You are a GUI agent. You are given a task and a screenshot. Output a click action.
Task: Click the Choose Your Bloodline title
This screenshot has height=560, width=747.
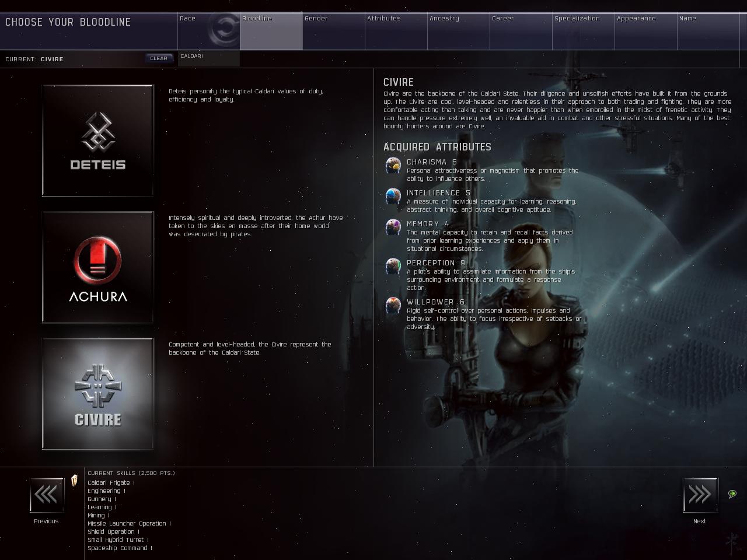(68, 22)
